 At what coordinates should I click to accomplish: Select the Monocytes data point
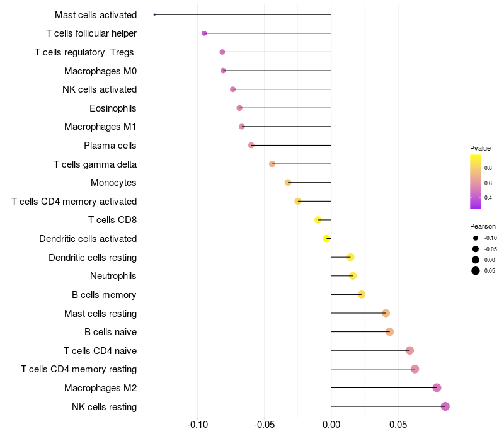[x=288, y=183]
